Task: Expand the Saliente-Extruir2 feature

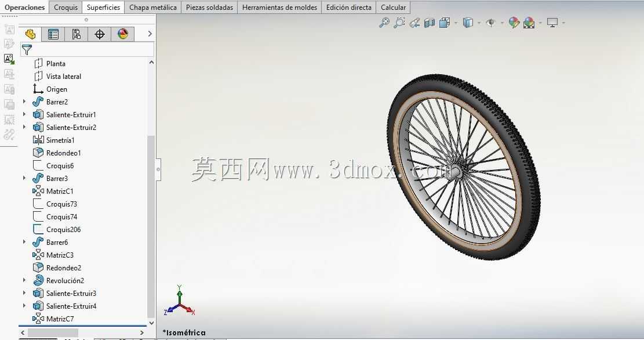Action: [x=24, y=127]
